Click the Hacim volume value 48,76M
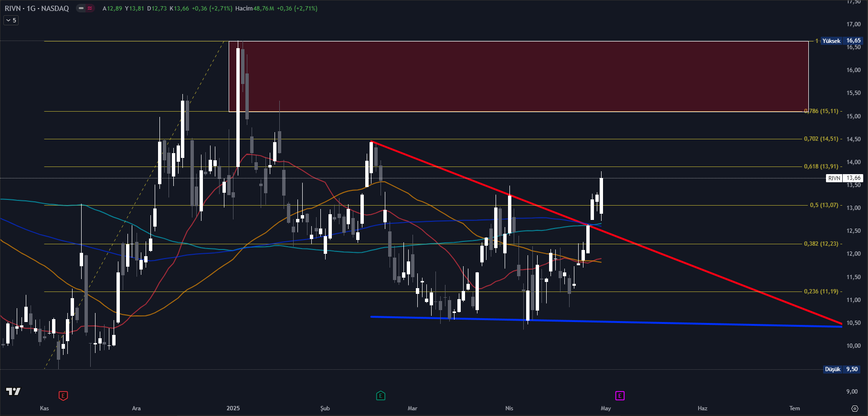The image size is (868, 416). point(264,8)
